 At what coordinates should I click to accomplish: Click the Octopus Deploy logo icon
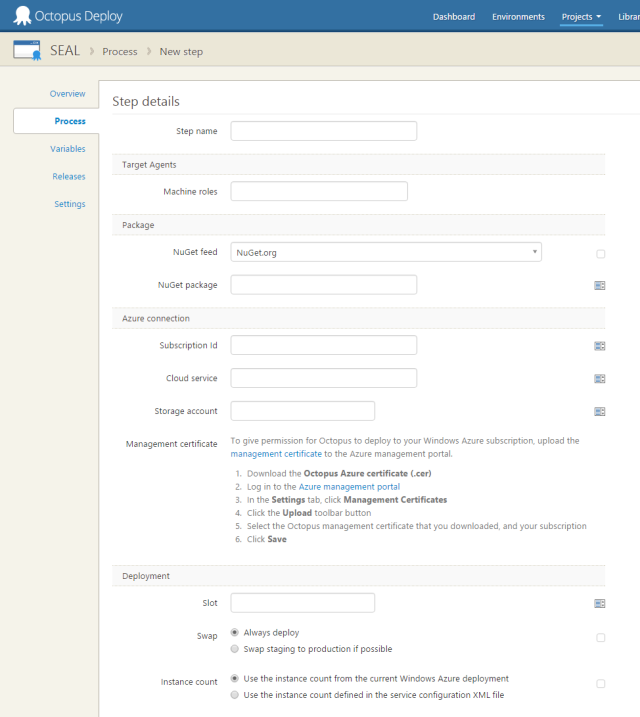coord(20,16)
